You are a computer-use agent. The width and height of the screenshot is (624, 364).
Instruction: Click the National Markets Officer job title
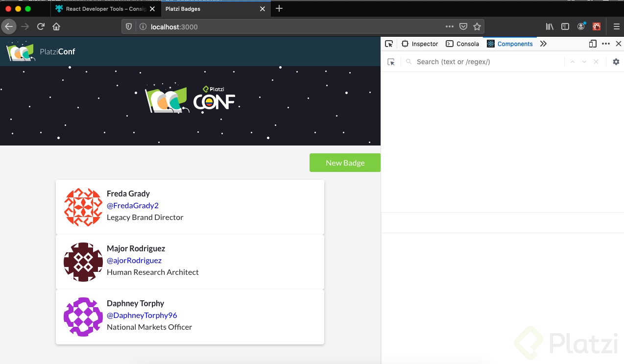pos(149,327)
